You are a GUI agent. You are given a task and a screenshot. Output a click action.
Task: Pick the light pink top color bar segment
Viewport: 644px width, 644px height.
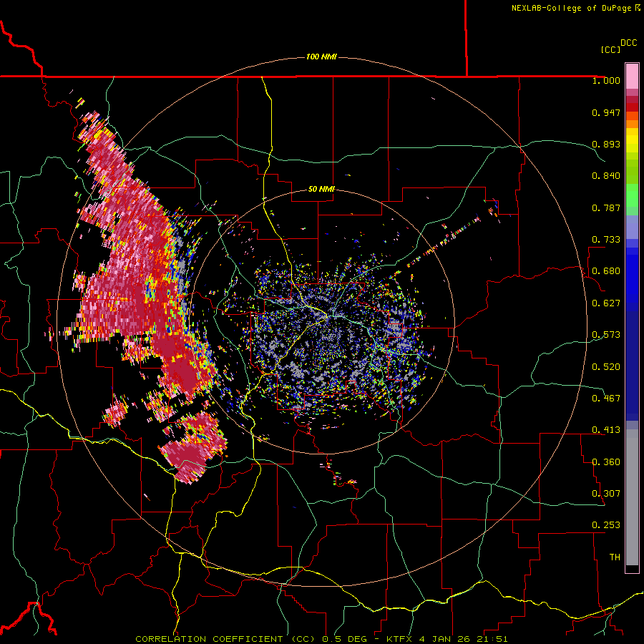pyautogui.click(x=632, y=77)
